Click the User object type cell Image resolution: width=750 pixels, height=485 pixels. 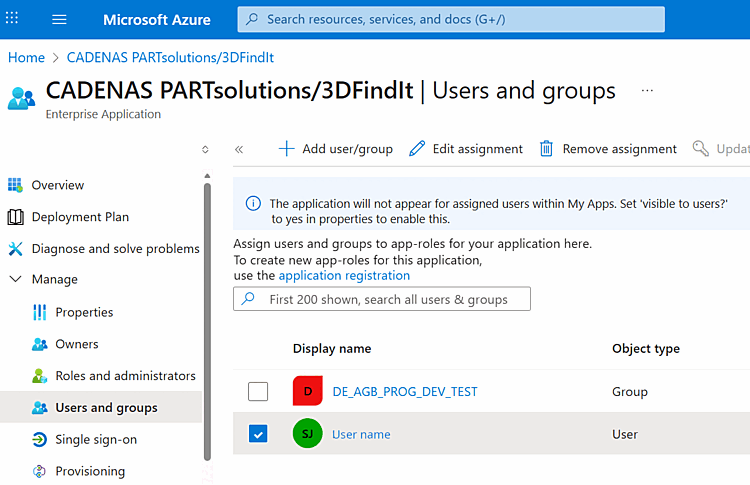pyautogui.click(x=625, y=434)
